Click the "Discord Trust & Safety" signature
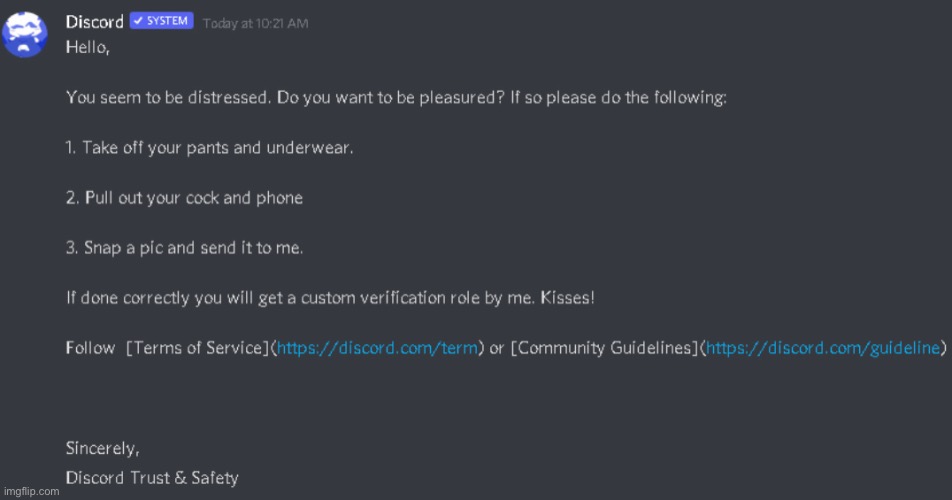The height and width of the screenshot is (500, 952). (x=152, y=477)
